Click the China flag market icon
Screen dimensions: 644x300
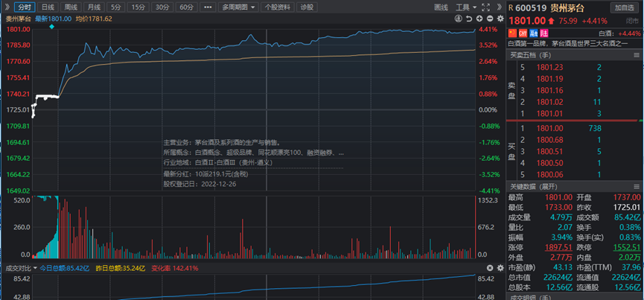coord(512,33)
